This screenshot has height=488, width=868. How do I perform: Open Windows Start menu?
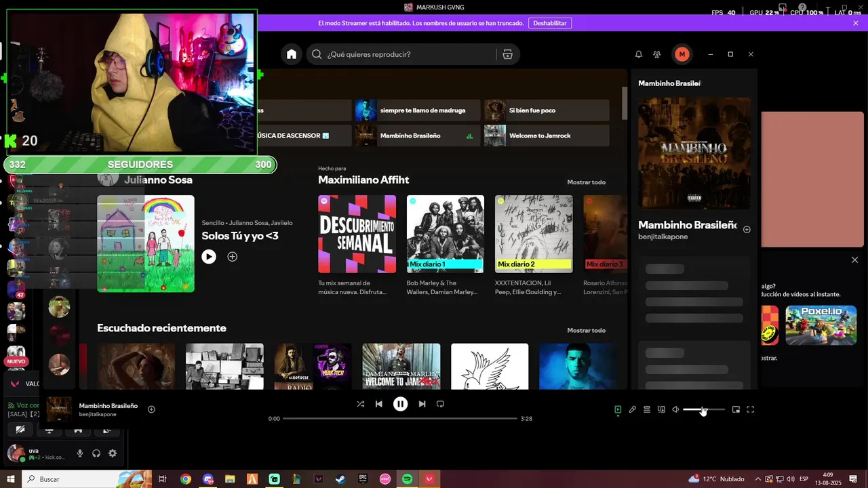click(x=11, y=479)
